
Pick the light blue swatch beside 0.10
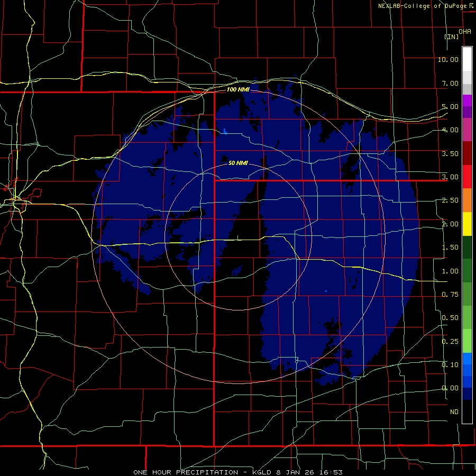[x=467, y=359]
